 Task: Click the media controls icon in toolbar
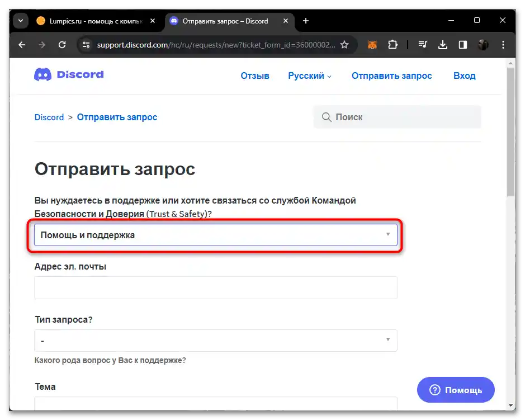click(x=423, y=45)
